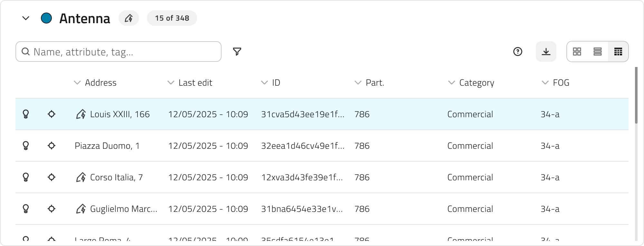Toggle lightbulb for Corso Italia, 7 row
The image size is (644, 246).
coord(26,177)
